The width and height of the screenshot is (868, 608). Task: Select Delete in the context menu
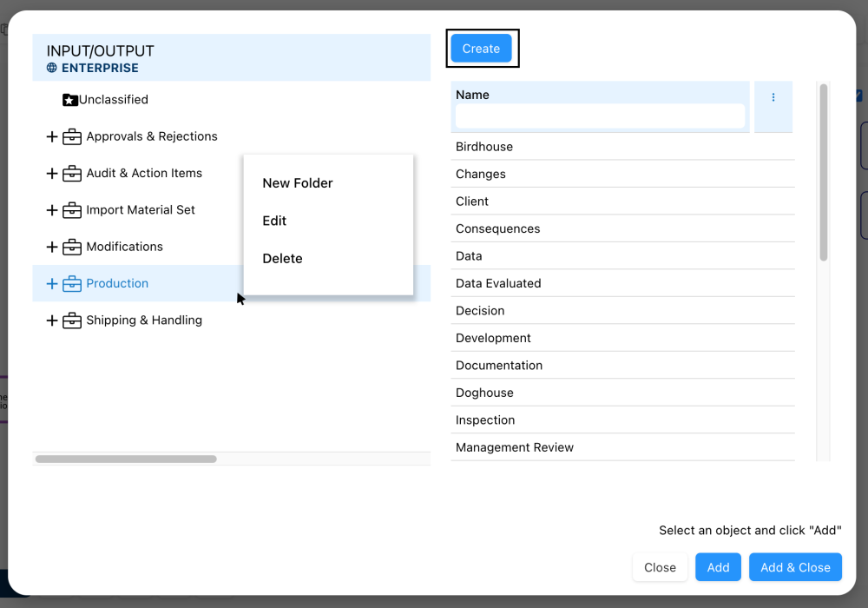(282, 259)
